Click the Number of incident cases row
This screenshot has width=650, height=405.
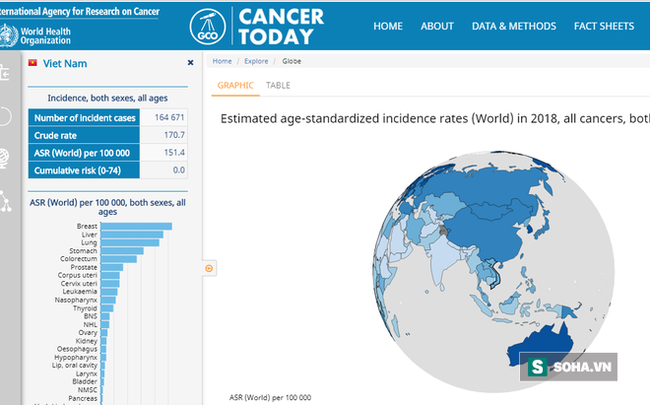(x=108, y=118)
